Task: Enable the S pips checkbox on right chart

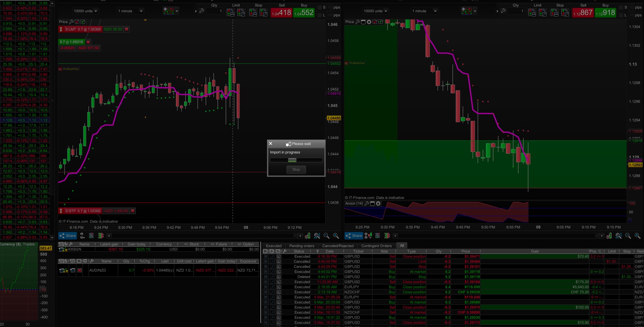Action: click(x=621, y=7)
